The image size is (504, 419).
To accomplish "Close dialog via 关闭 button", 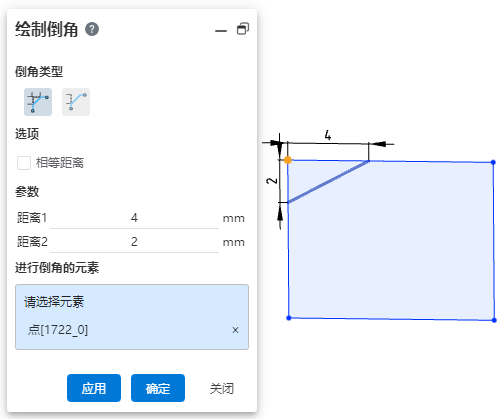I will pyautogui.click(x=222, y=388).
